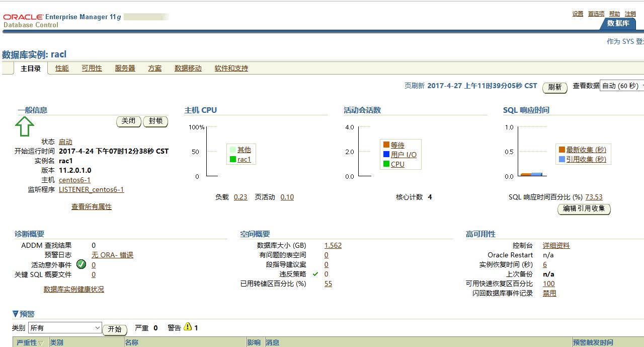Sort alerts by 严重性 column header
644x347 pixels.
[x=30, y=342]
